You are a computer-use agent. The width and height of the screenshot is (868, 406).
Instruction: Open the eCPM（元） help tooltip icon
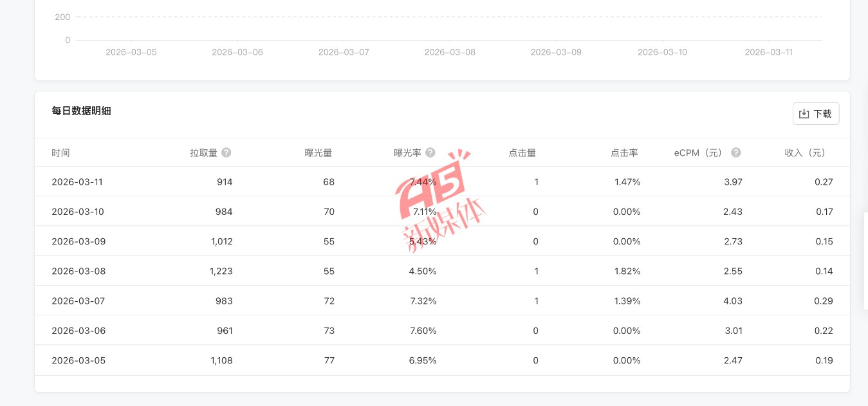pyautogui.click(x=736, y=152)
